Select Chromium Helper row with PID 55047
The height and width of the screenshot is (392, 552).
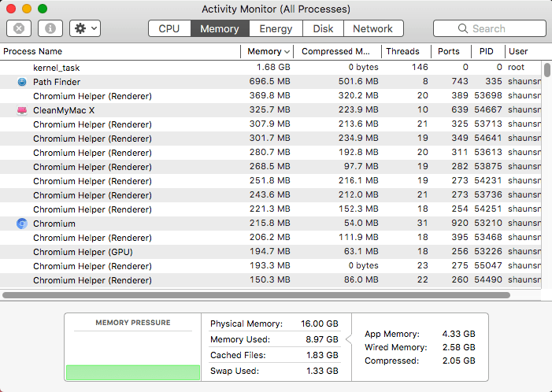270,266
